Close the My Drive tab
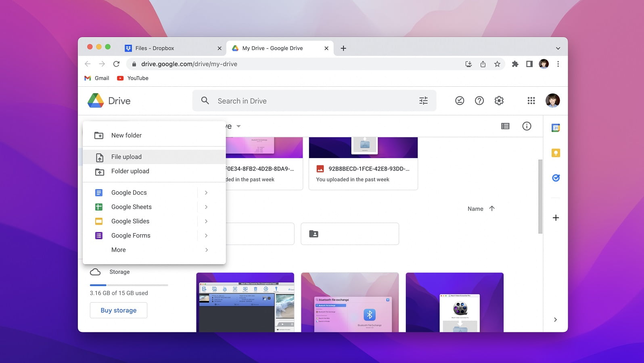 point(326,48)
